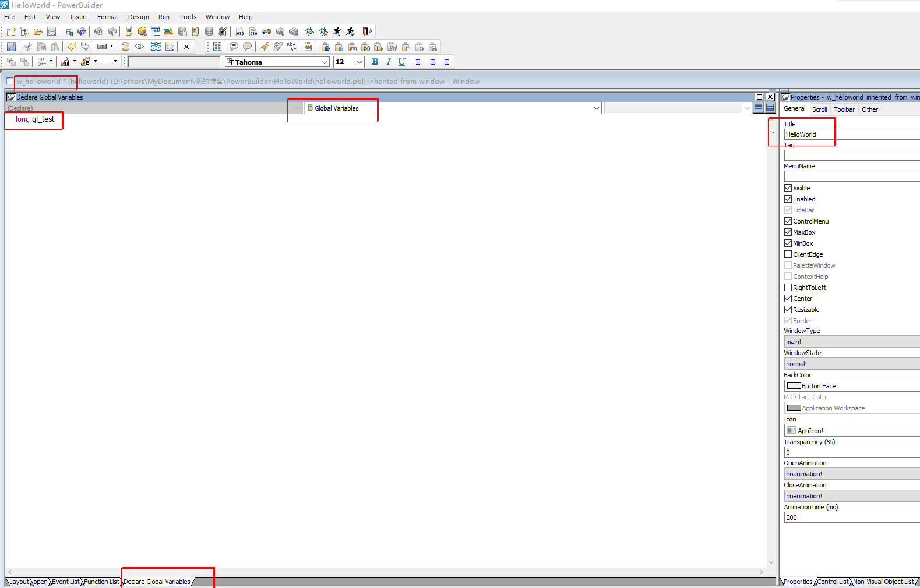Switch to the Function List tab

click(101, 582)
